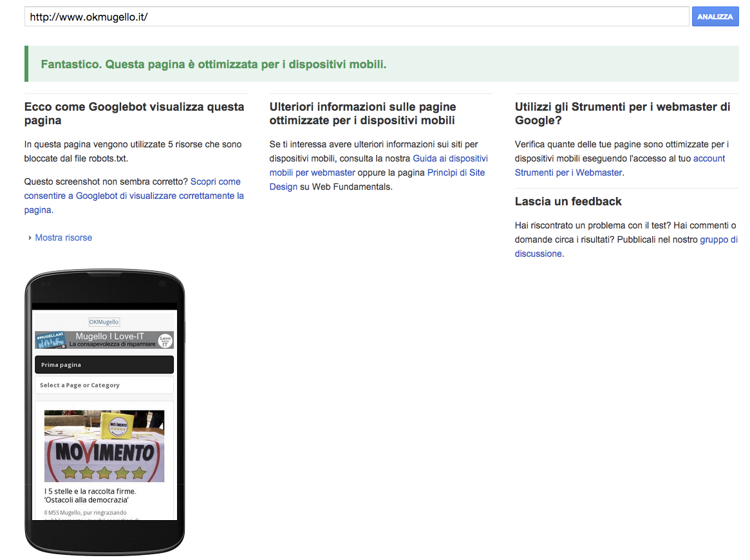Image resolution: width=750 pixels, height=560 pixels.
Task: Open the account Strumenti per i Webmaster link
Action: coord(709,158)
